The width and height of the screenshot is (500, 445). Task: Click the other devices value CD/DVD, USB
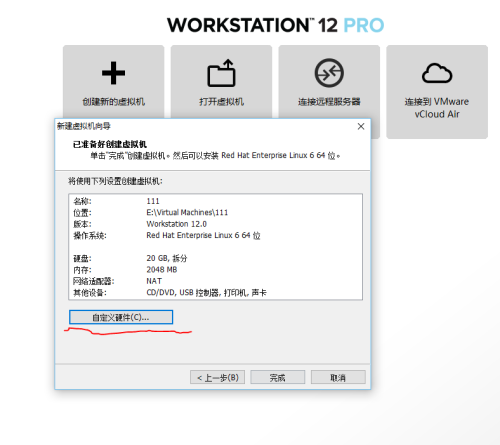[x=206, y=293]
